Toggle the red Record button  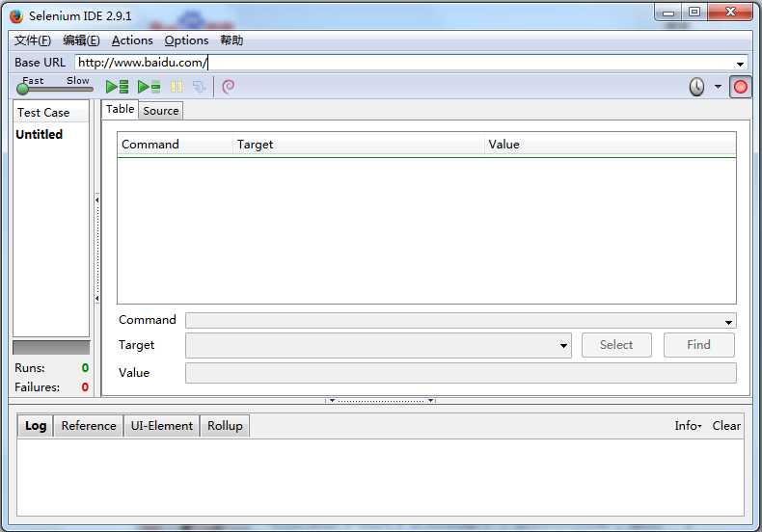click(740, 87)
